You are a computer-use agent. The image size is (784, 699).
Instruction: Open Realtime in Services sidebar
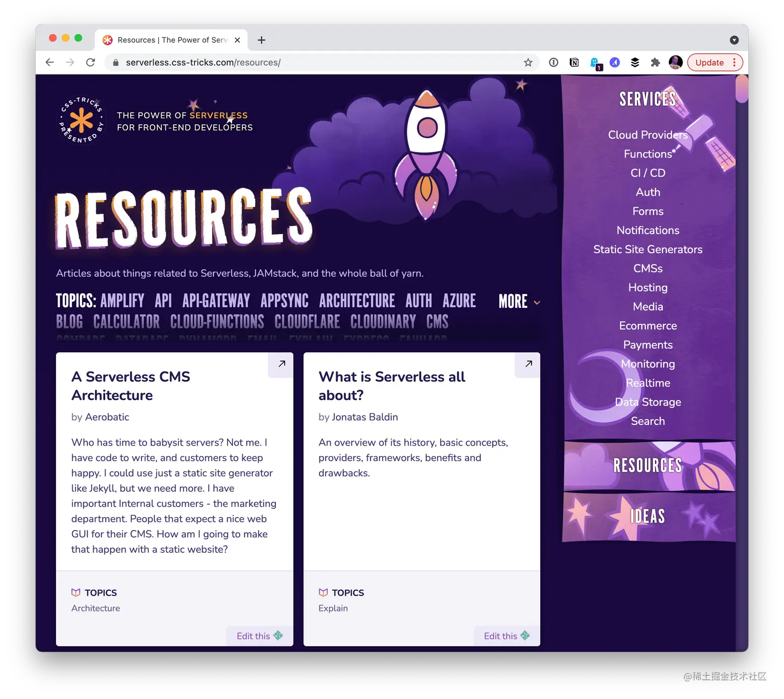coord(648,383)
